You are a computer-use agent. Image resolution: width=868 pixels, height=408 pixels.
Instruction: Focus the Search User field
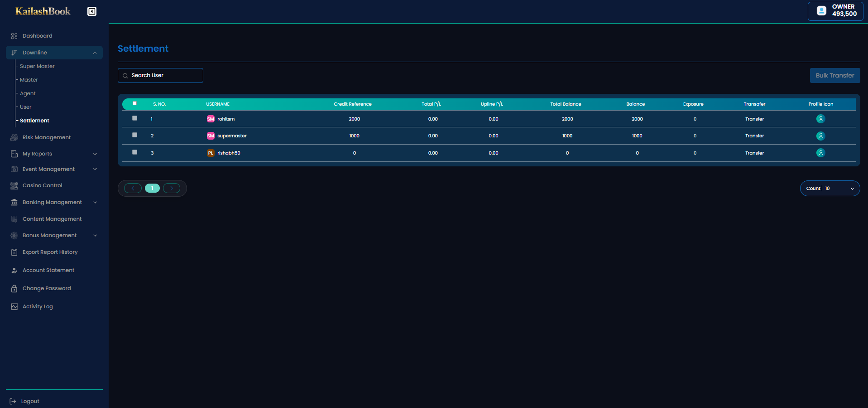pos(160,75)
